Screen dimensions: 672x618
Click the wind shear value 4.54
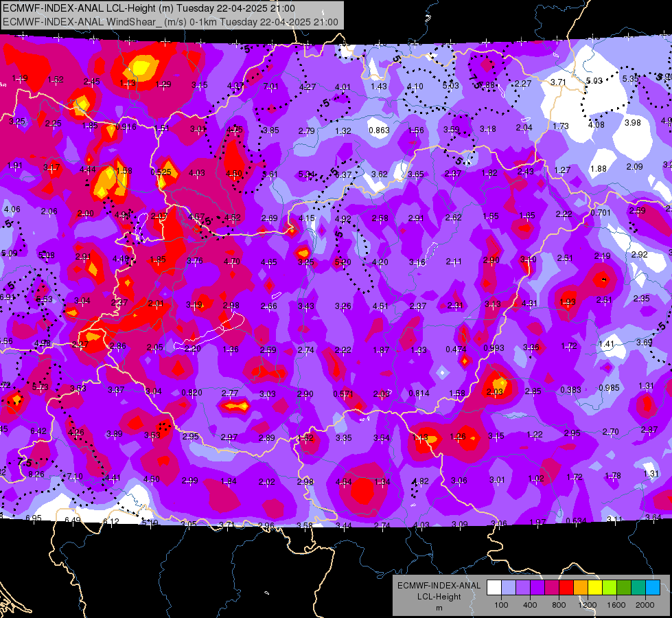pos(344,482)
